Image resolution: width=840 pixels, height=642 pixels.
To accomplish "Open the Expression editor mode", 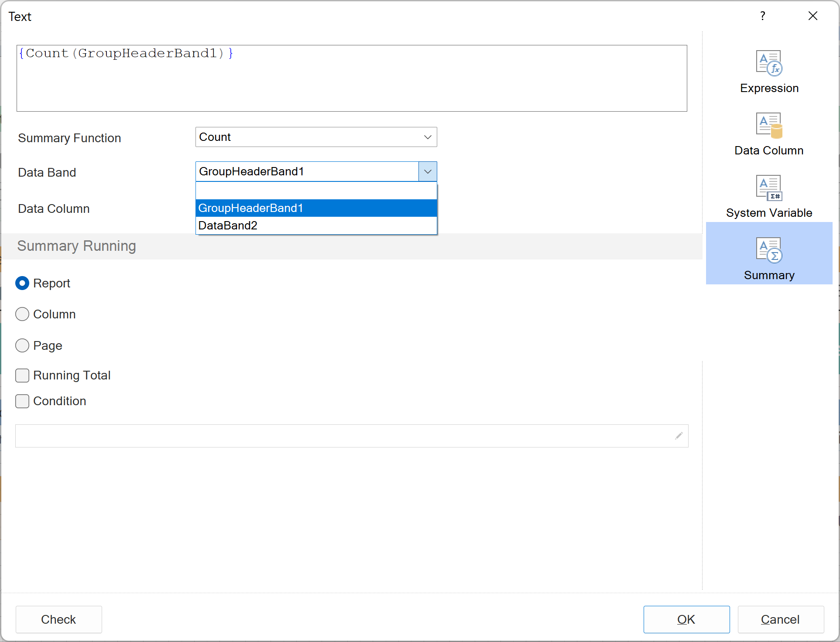I will (x=769, y=72).
